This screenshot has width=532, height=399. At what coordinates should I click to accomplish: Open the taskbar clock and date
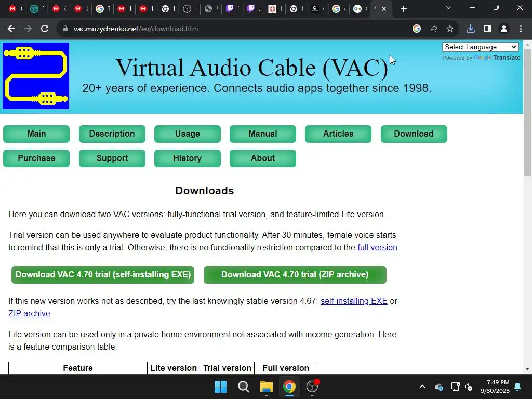[x=495, y=387]
